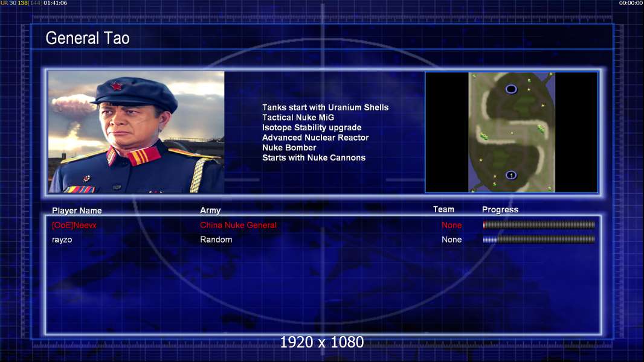This screenshot has height=362, width=644.
Task: Click the Progress column header
Action: click(x=500, y=209)
